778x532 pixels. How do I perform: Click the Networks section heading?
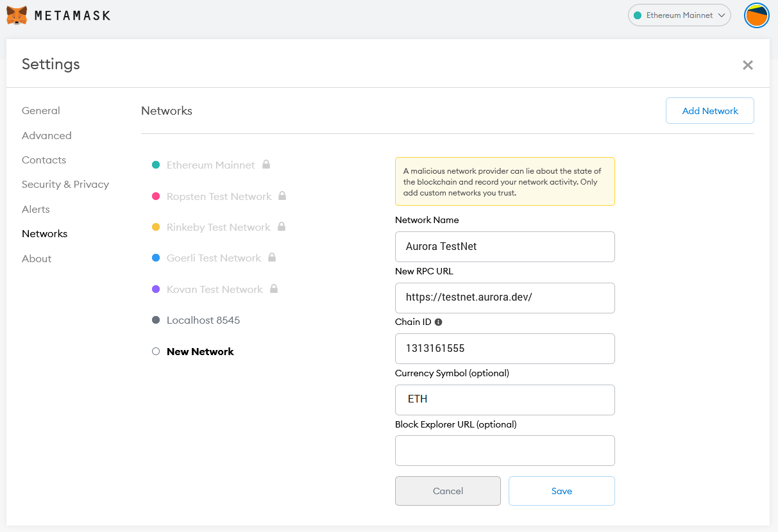coord(167,111)
